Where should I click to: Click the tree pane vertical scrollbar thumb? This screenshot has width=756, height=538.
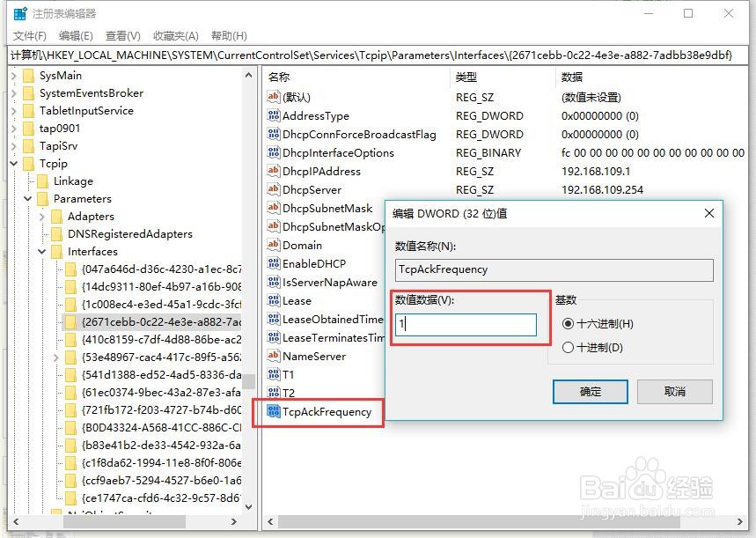click(249, 381)
